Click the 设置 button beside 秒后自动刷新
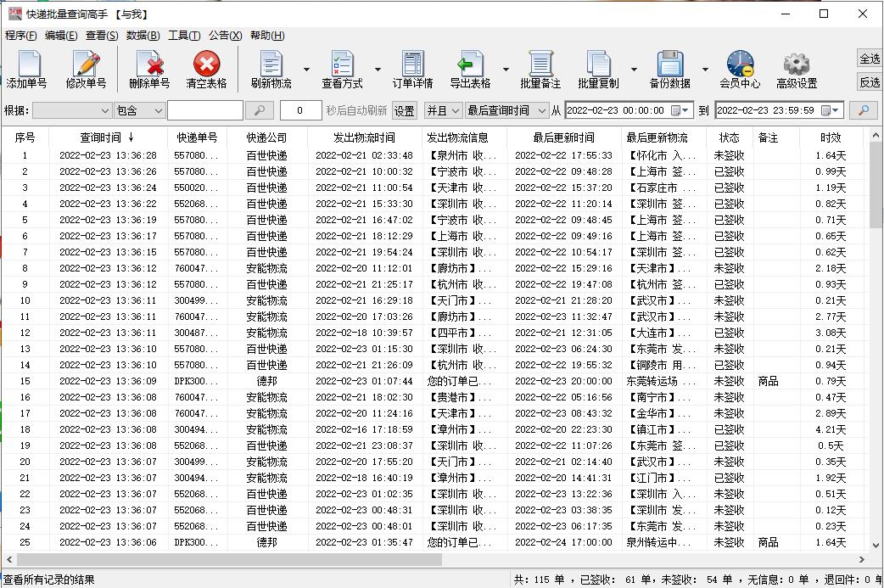This screenshot has width=884, height=588. point(405,109)
